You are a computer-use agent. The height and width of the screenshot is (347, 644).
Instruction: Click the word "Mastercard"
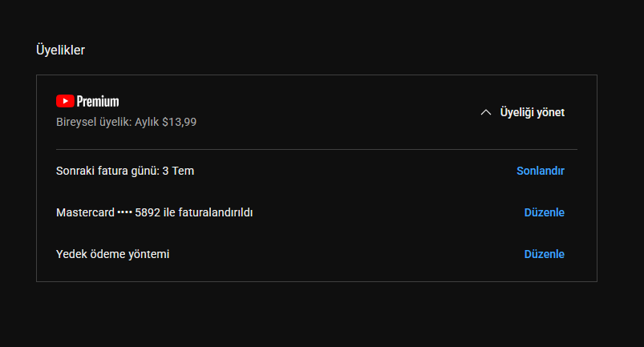coord(85,212)
